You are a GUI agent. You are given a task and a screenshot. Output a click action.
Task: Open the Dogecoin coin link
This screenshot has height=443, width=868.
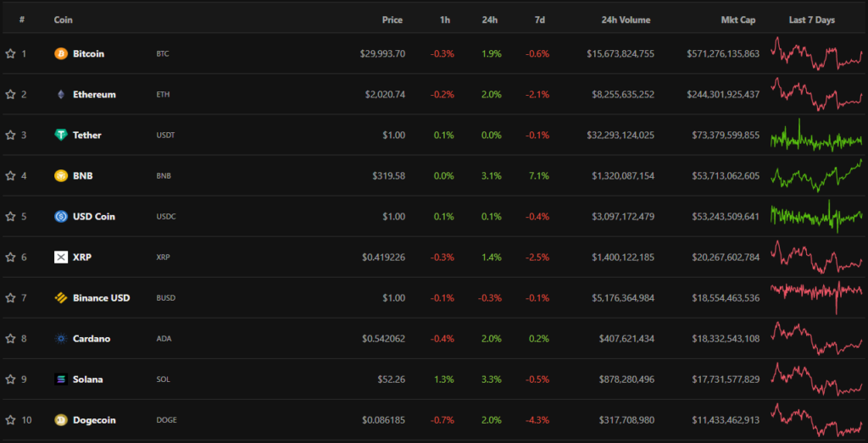[x=95, y=420]
